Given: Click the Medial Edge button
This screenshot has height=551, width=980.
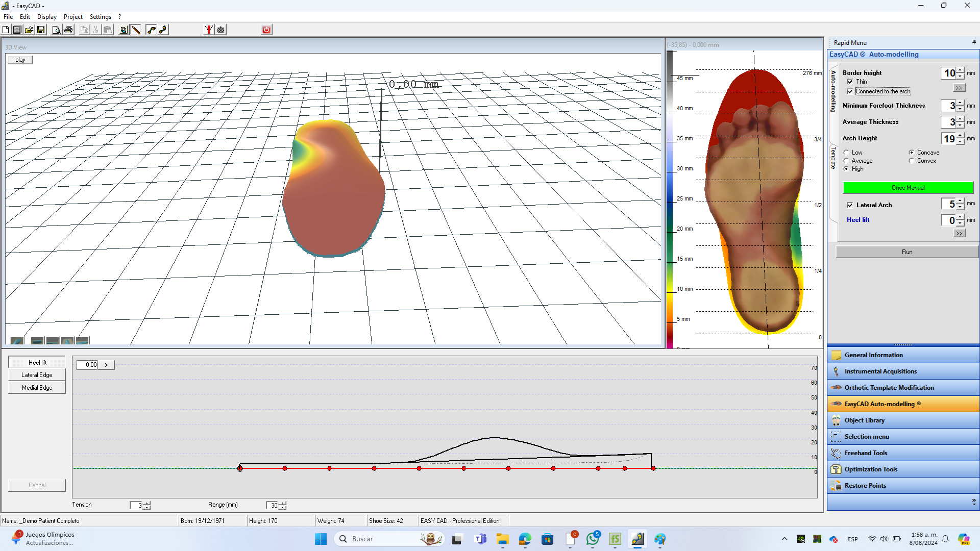Looking at the screenshot, I should click(37, 388).
